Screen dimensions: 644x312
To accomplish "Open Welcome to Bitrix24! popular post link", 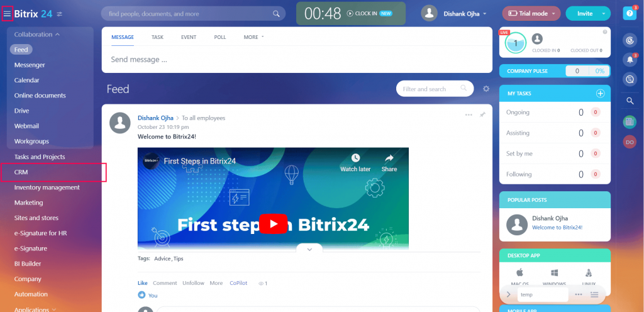I will (557, 227).
